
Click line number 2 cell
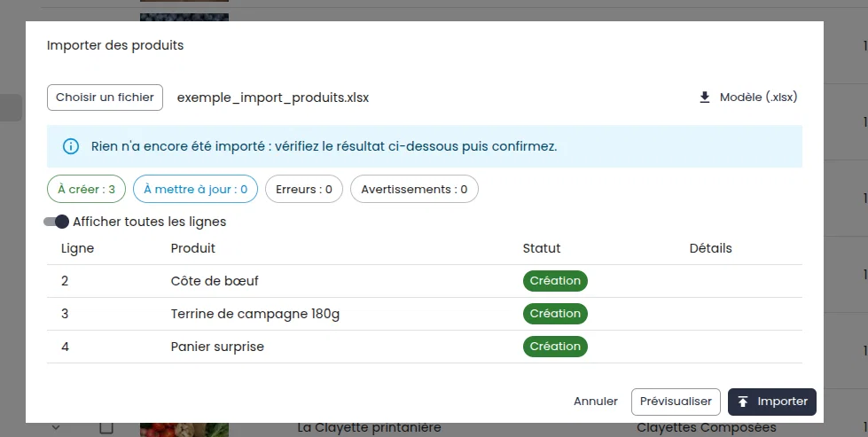(x=65, y=281)
